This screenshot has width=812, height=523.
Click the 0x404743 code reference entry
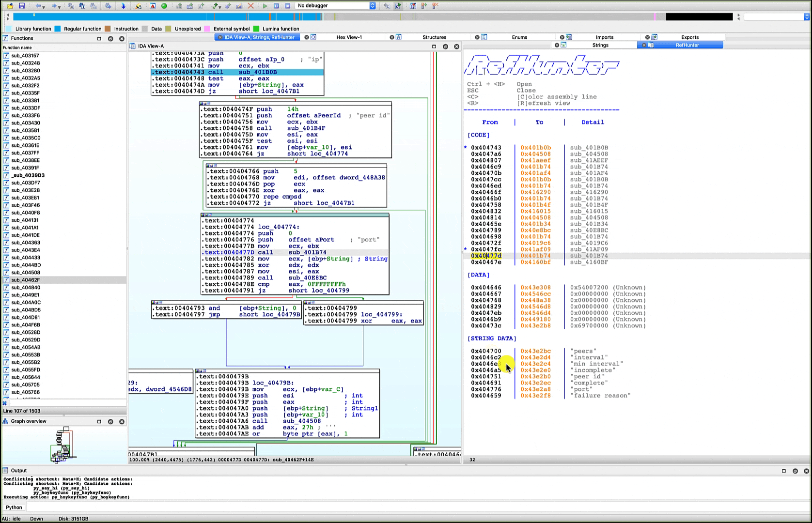pyautogui.click(x=486, y=148)
